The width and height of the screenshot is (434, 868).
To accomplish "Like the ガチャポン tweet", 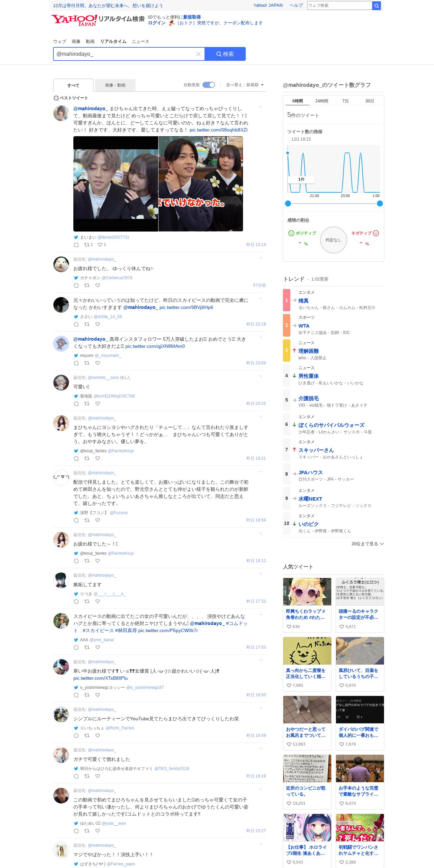I will pyautogui.click(x=98, y=285).
